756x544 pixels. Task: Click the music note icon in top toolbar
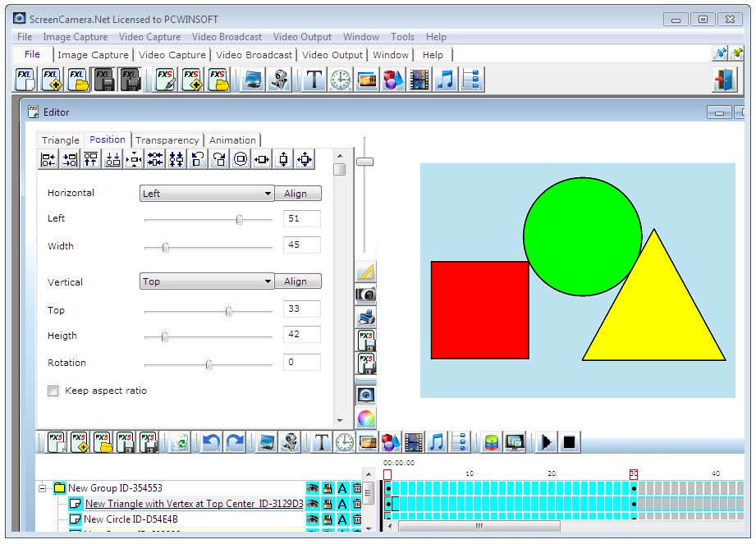tap(446, 80)
